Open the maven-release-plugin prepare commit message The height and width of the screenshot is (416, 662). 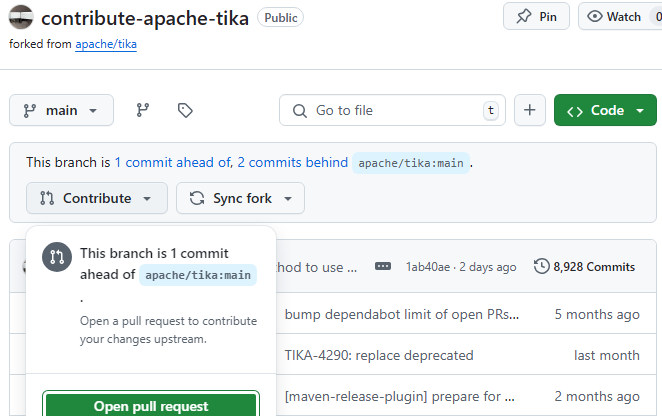399,396
